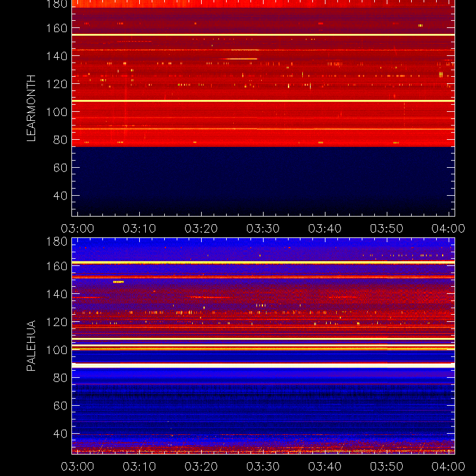Click the 03:10 time label under the Learmonth plot
This screenshot has height=476, width=476.
[x=139, y=228]
